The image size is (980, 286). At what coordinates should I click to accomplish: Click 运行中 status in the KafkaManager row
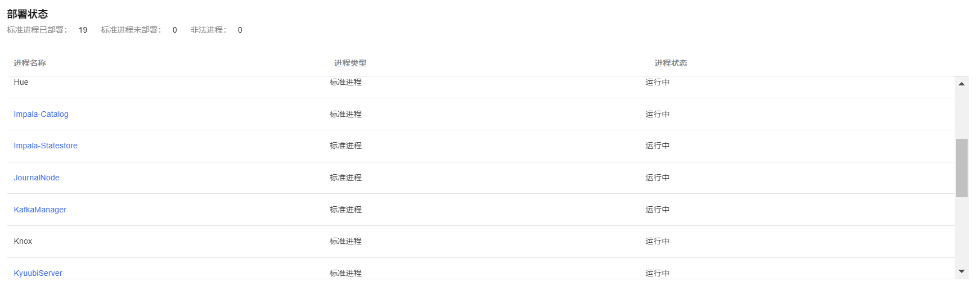(657, 210)
